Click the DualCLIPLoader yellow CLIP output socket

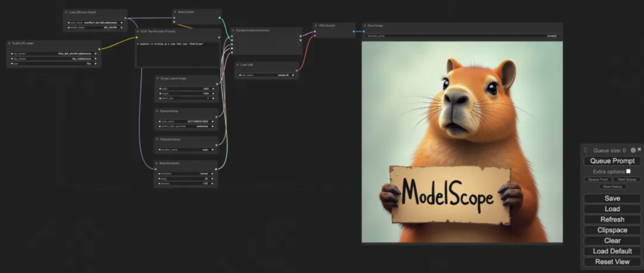(99, 49)
